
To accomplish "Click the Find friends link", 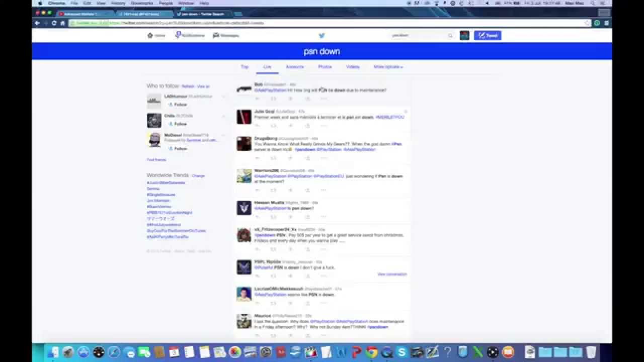I will tap(156, 159).
